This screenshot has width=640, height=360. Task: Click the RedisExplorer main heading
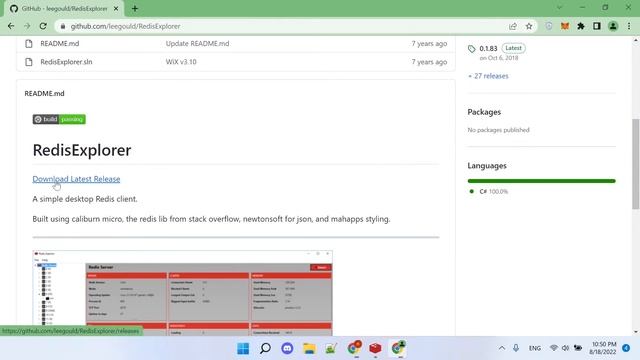82,150
